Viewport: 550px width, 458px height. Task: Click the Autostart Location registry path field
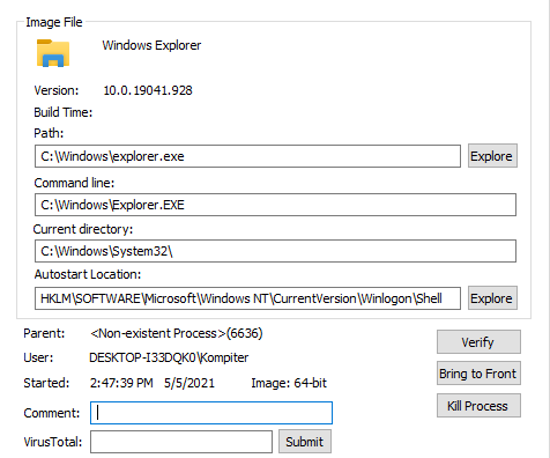(x=248, y=298)
